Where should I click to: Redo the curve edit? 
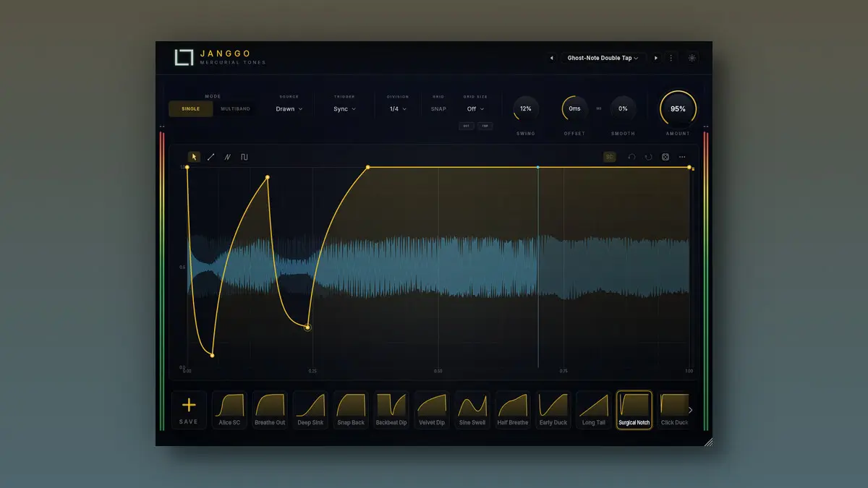649,157
